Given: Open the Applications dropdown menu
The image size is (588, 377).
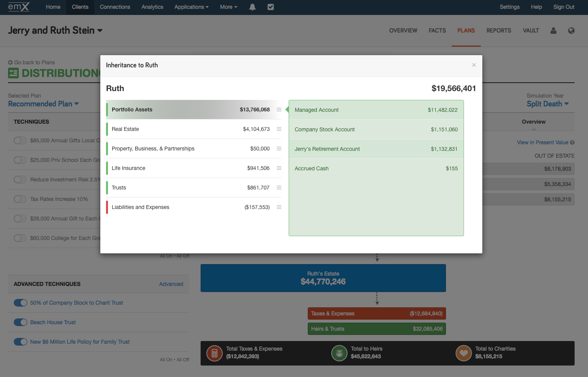Looking at the screenshot, I should pos(191,7).
